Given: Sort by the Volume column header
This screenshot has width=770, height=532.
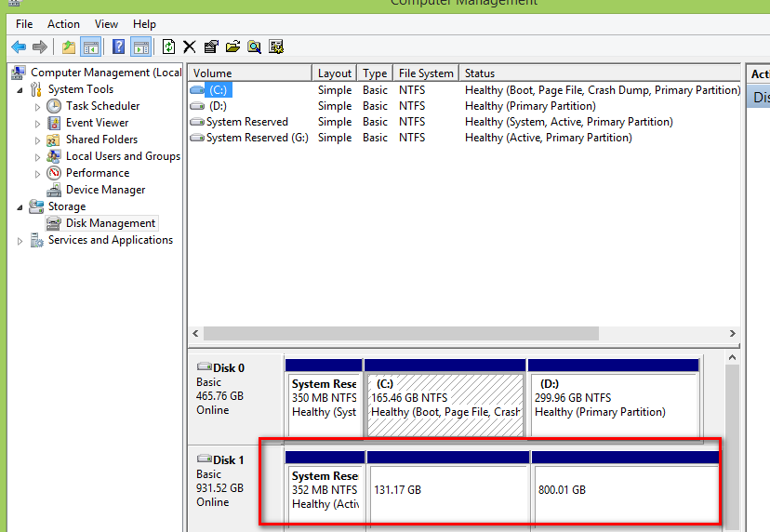Looking at the screenshot, I should pos(250,73).
